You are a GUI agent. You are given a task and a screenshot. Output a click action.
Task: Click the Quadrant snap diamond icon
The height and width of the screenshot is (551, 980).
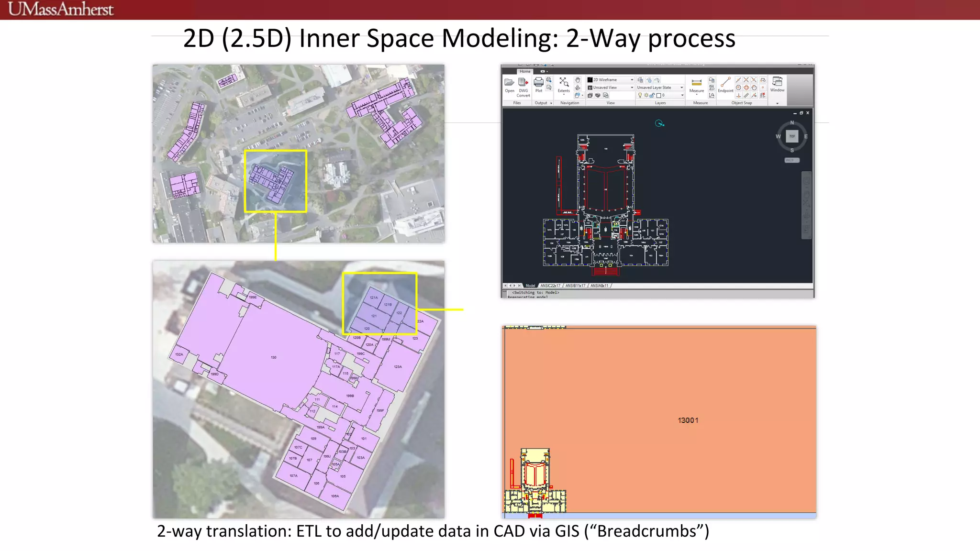[746, 88]
